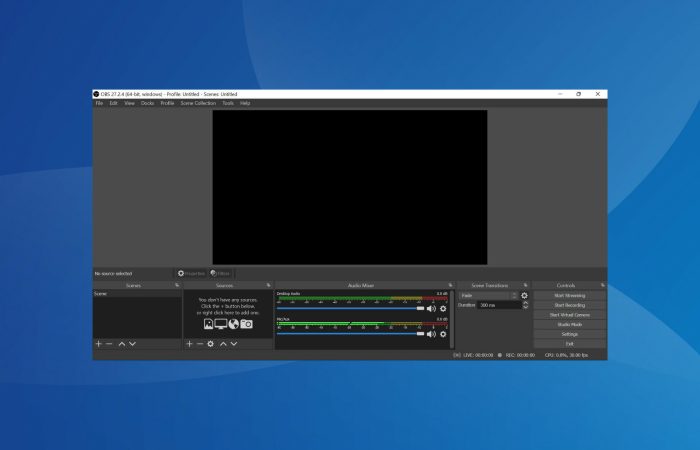The height and width of the screenshot is (450, 700).
Task: Click the Desktop Audio label in Audio Mixer
Action: tap(288, 294)
